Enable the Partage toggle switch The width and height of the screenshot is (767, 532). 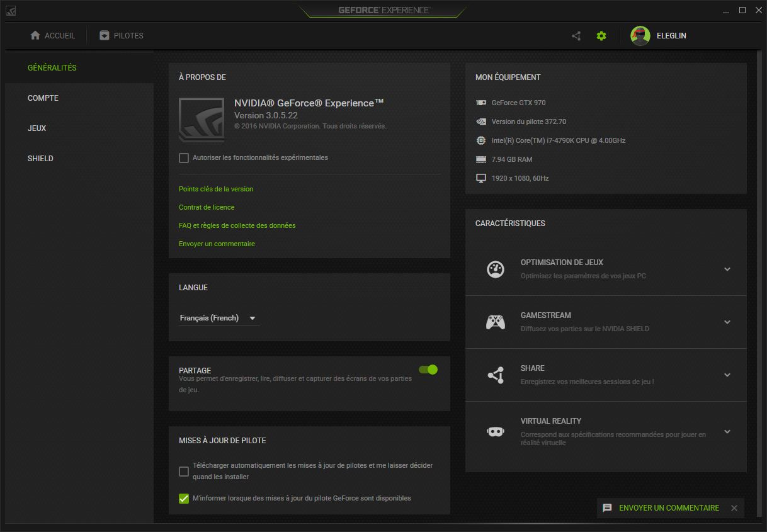[x=428, y=370]
